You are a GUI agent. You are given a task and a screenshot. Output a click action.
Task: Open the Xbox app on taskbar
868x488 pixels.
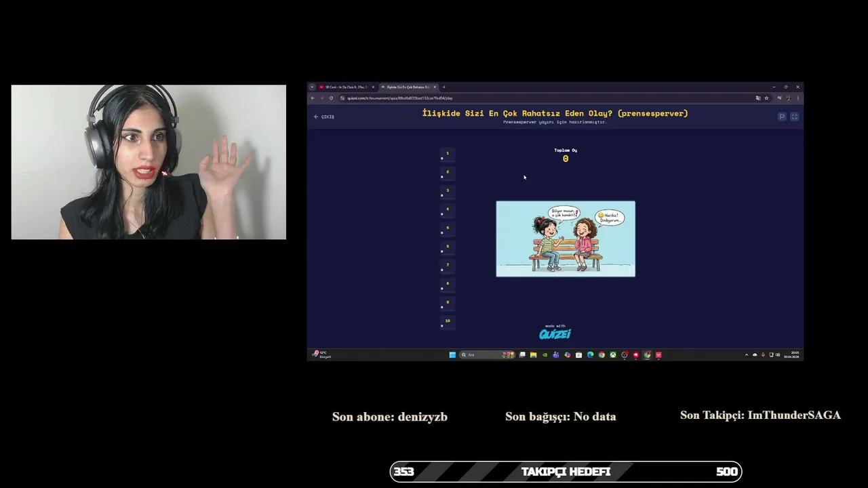click(x=613, y=354)
